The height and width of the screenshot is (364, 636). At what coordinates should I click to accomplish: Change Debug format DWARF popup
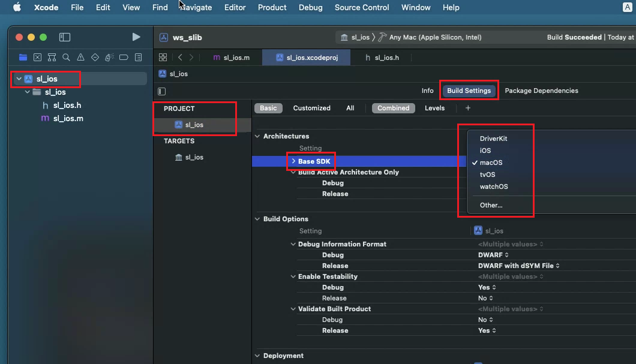(493, 254)
